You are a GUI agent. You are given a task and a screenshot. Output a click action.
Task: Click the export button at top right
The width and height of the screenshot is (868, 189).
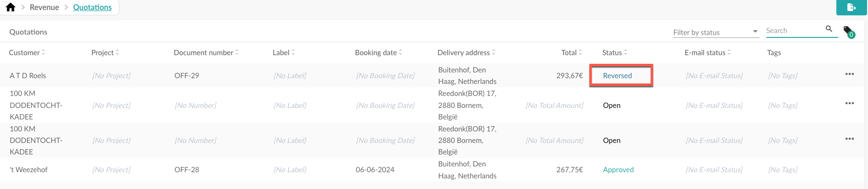(852, 7)
